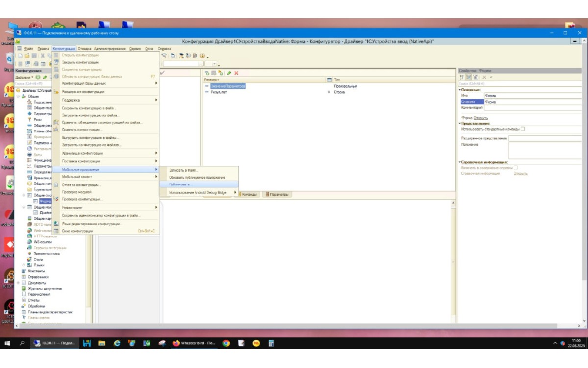The width and height of the screenshot is (588, 368).
Task: Expand the Документы tree node
Action: pyautogui.click(x=18, y=283)
